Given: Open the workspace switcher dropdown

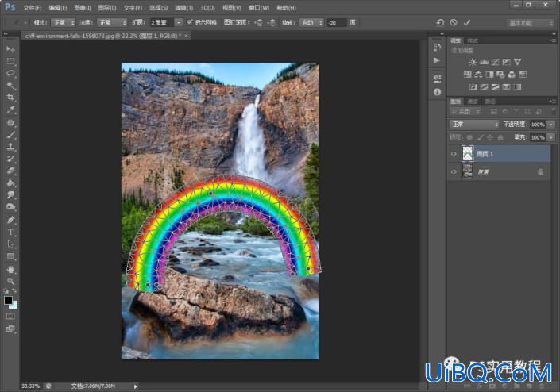Looking at the screenshot, I should (x=530, y=23).
